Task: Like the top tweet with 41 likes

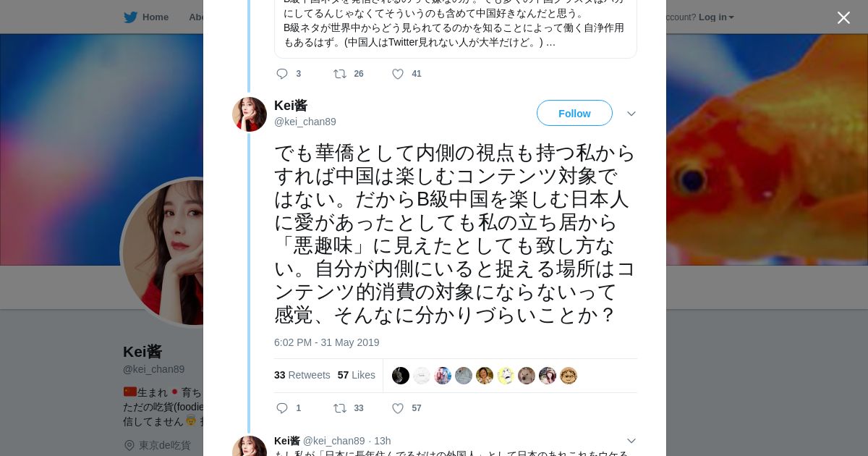Action: tap(398, 74)
